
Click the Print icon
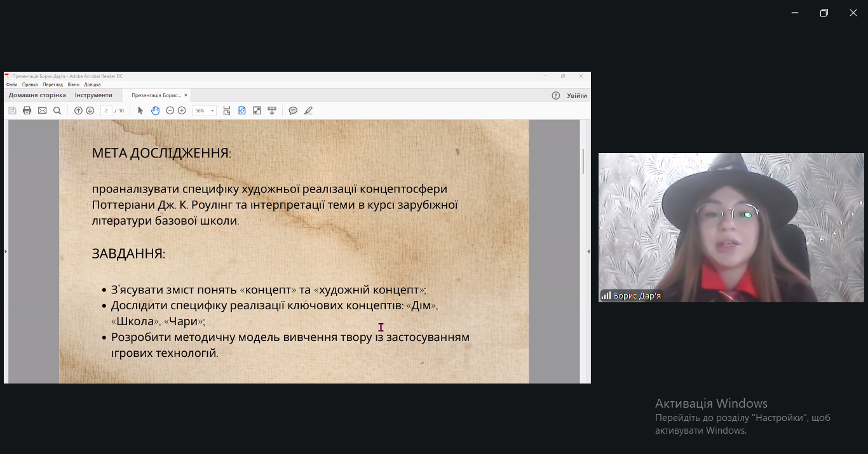27,110
